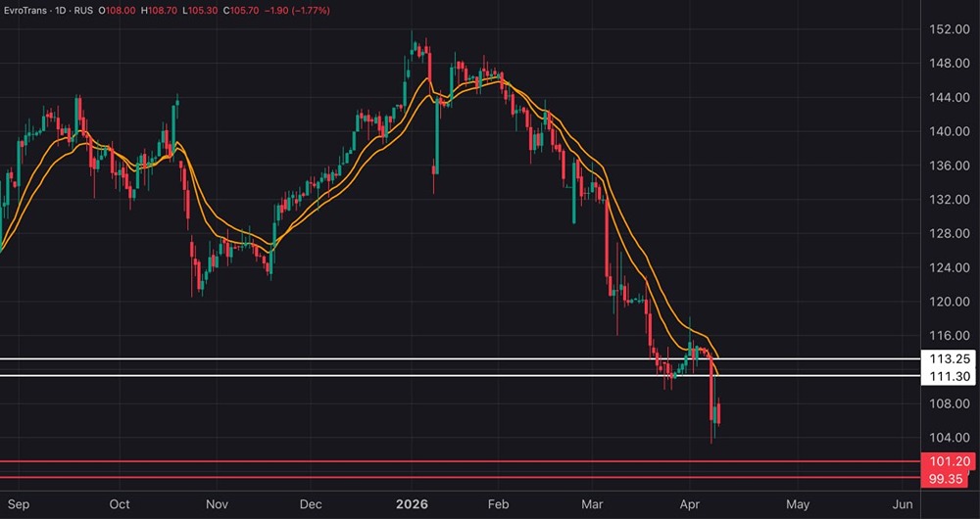Select the 99.35 red price label
Image resolution: width=980 pixels, height=519 pixels.
click(945, 479)
